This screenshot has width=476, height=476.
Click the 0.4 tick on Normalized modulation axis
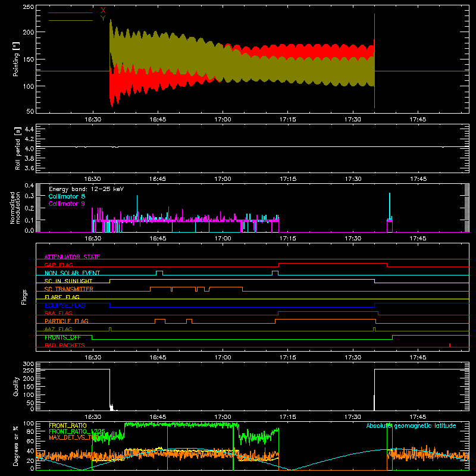point(29,186)
